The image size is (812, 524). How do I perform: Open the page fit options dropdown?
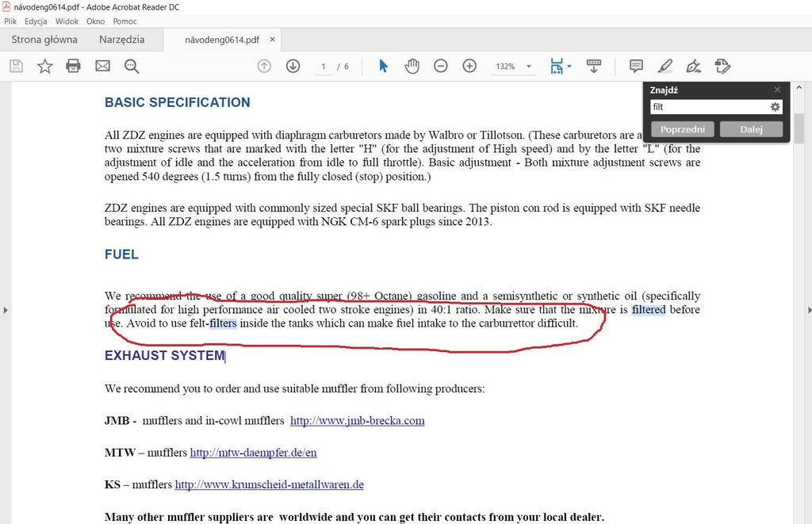click(x=569, y=67)
